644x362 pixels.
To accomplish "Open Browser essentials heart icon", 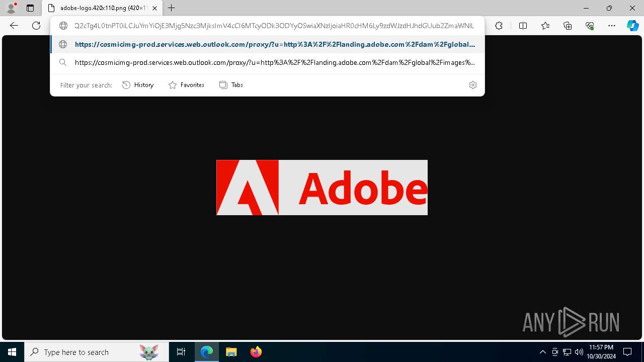I will pos(590,26).
